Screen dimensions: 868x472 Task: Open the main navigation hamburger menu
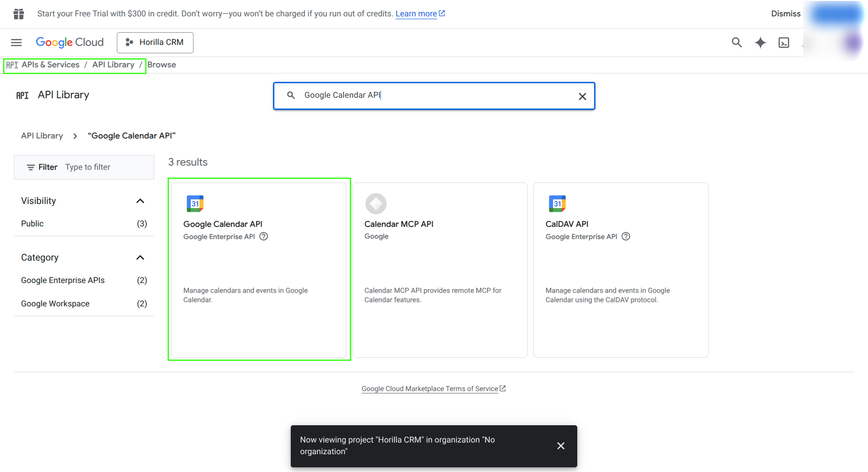tap(16, 43)
